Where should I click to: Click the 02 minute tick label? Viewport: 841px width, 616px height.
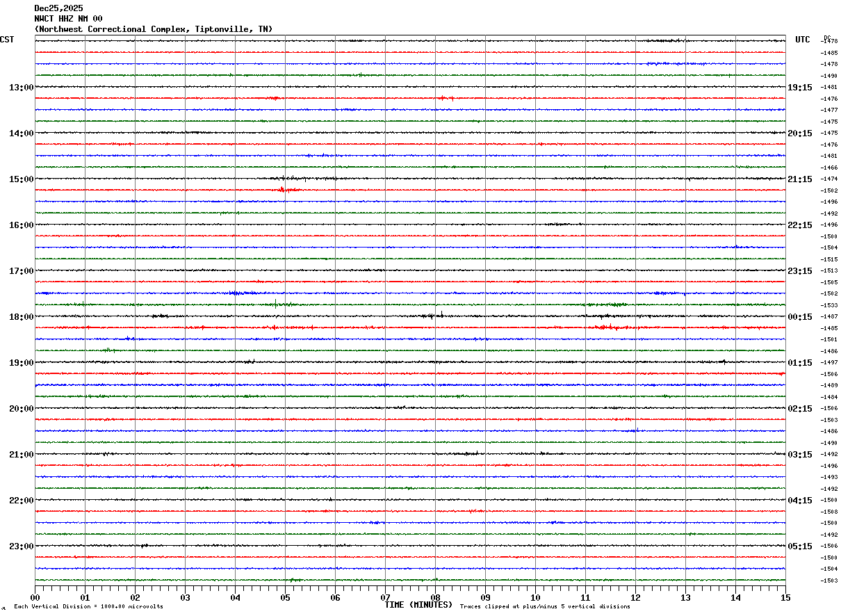[135, 597]
